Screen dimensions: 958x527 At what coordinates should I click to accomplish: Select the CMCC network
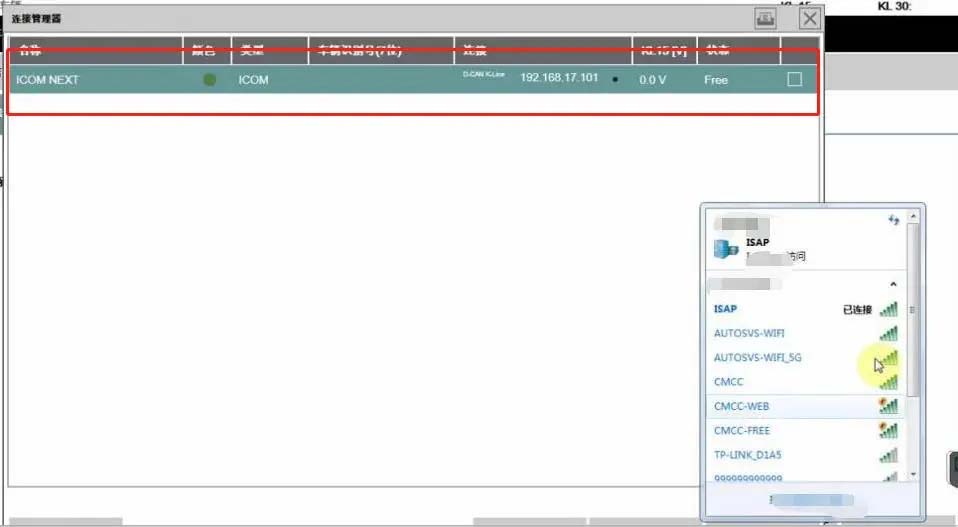(805, 382)
